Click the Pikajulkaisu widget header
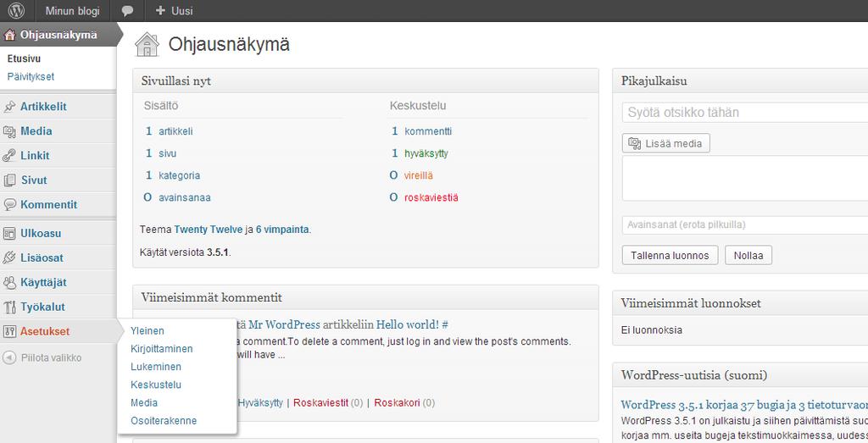Image resolution: width=868 pixels, height=443 pixels. (741, 80)
